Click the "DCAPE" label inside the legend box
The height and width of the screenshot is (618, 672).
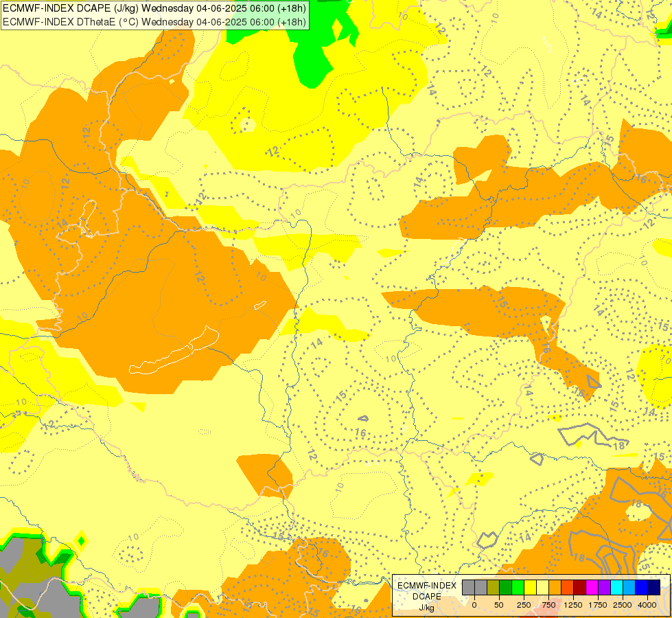427,597
